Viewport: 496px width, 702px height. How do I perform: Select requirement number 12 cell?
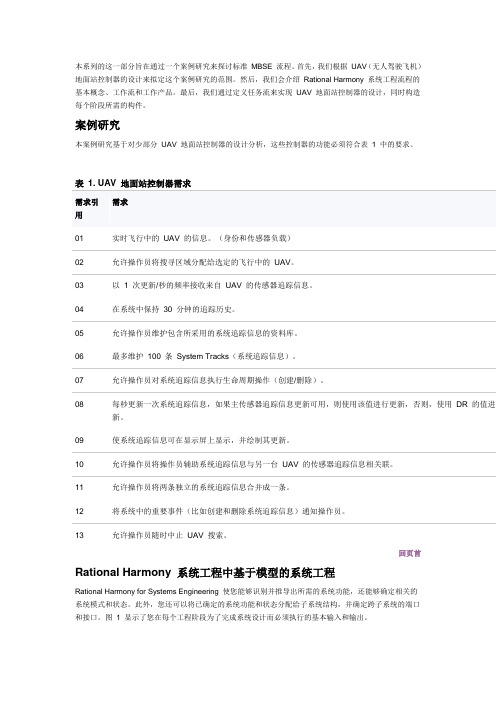click(x=79, y=511)
